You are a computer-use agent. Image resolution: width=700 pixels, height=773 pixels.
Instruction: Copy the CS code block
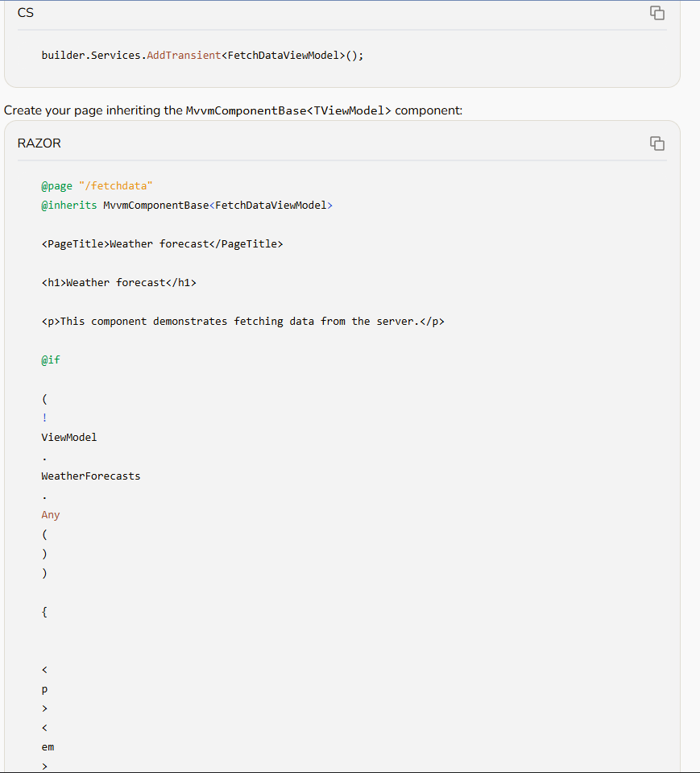pos(657,13)
